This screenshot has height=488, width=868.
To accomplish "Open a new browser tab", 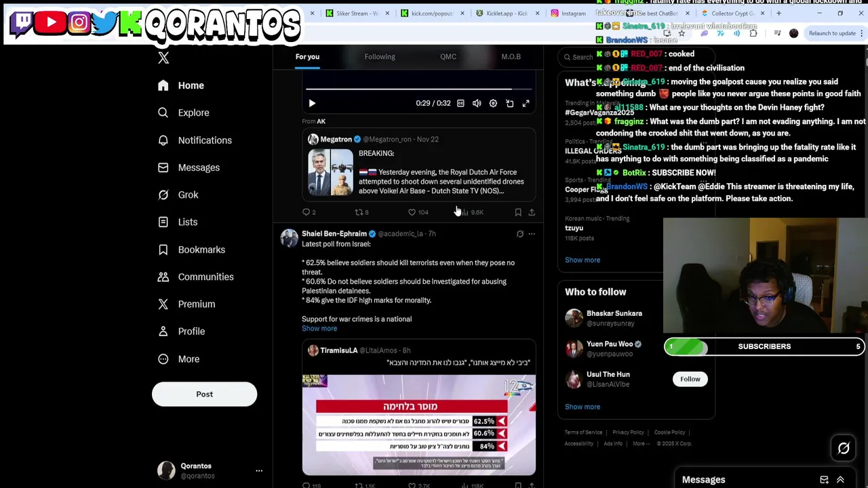I will click(778, 13).
